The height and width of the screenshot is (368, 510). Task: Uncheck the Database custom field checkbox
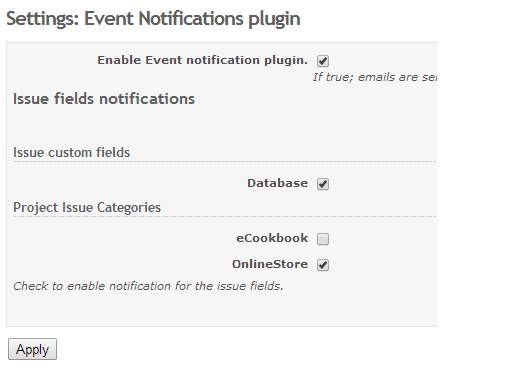(x=323, y=184)
